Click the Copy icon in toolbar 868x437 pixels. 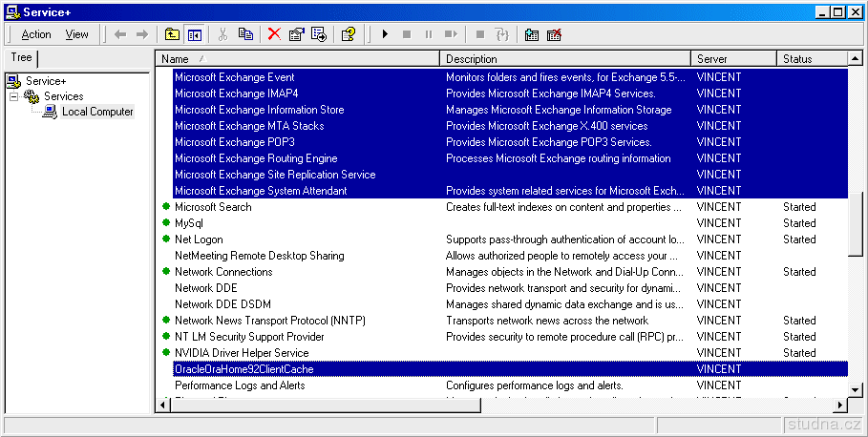[x=245, y=34]
